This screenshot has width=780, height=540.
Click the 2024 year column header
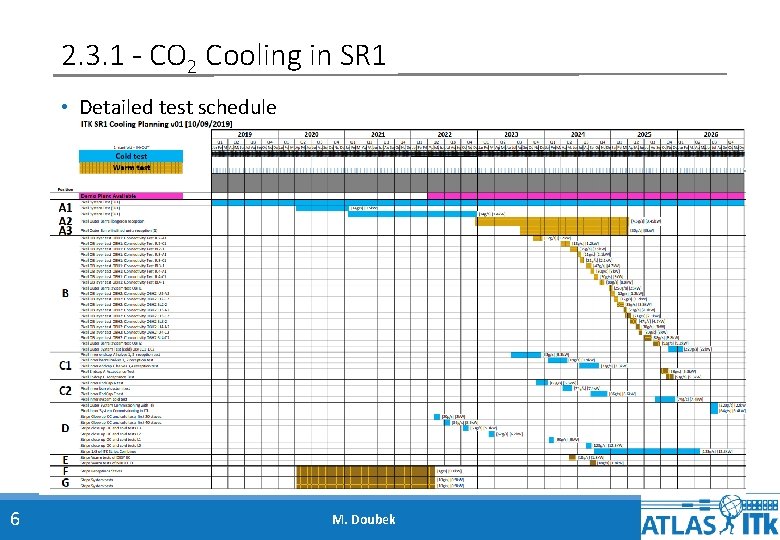click(578, 134)
